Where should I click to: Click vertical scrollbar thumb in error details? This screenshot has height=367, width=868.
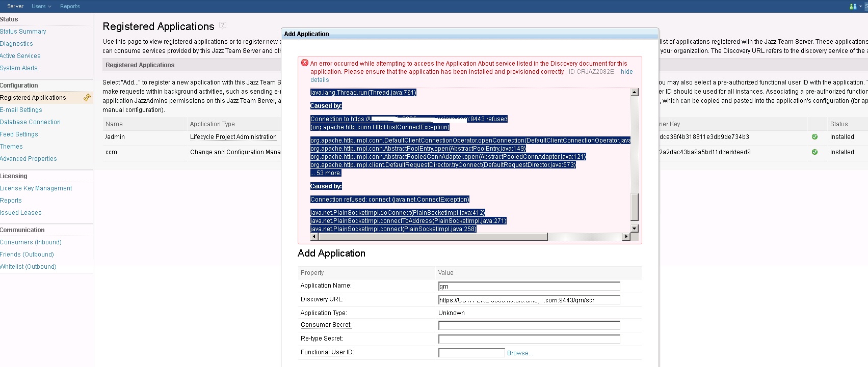pyautogui.click(x=635, y=207)
